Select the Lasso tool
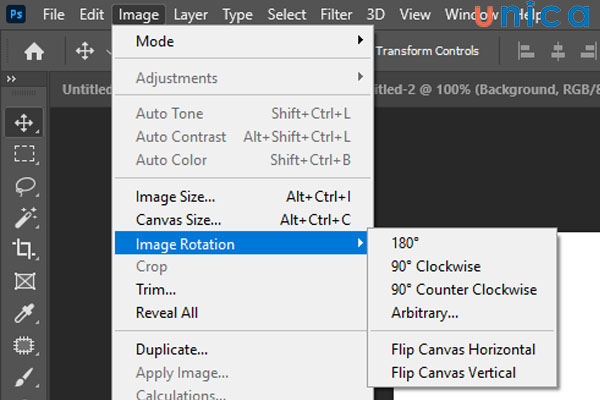Viewport: 600px width, 400px height. 24,186
